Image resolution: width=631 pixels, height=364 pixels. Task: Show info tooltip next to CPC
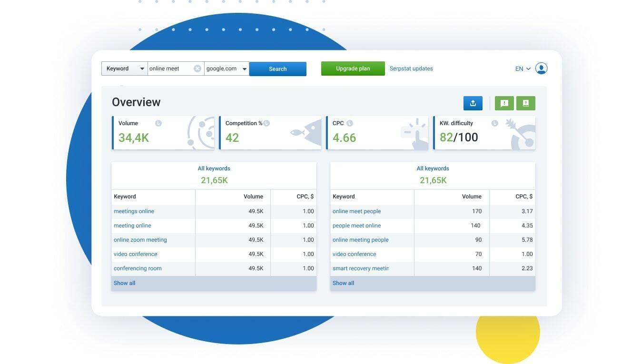coord(350,123)
